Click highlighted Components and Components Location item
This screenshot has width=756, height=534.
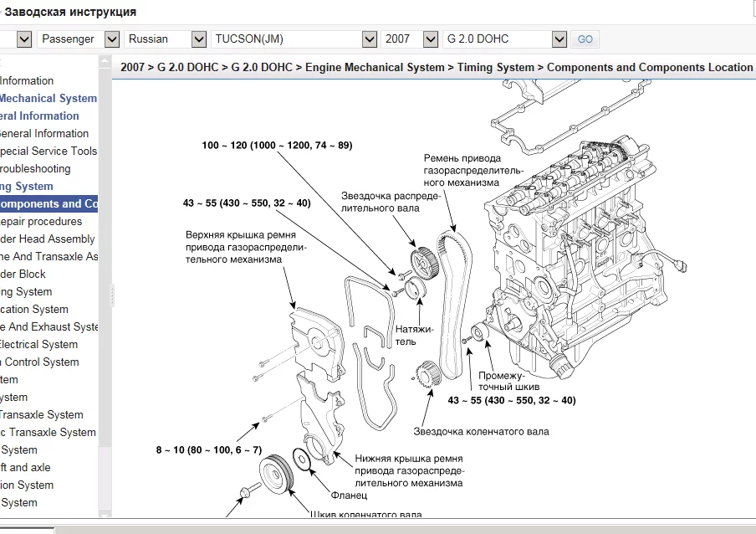[x=49, y=204]
